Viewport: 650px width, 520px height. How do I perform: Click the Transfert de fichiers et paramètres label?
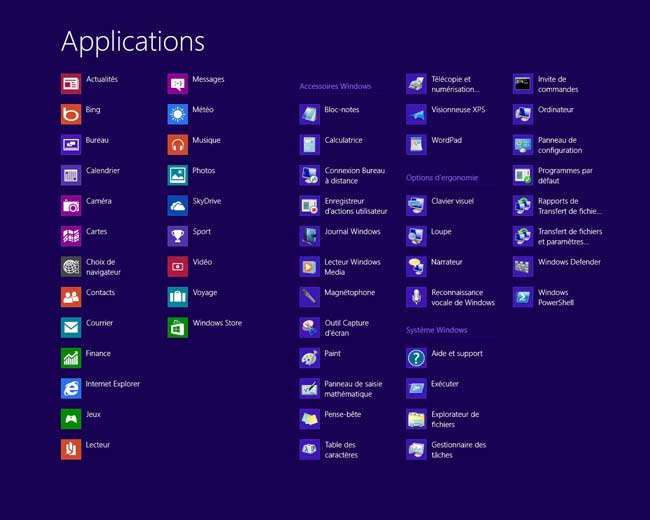(570, 236)
